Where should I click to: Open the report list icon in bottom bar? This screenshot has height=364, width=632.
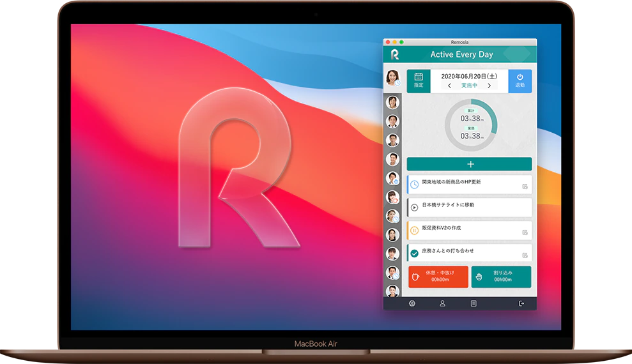pos(474,303)
